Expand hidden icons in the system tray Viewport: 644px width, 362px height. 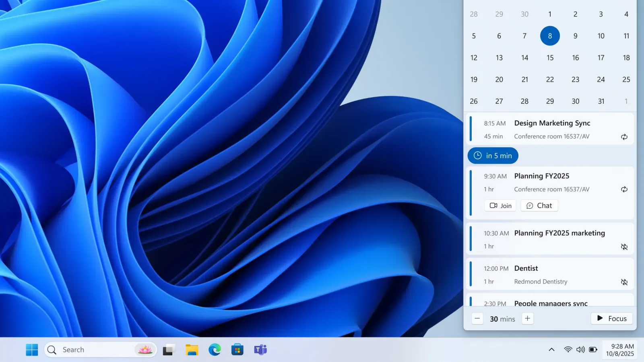click(551, 350)
